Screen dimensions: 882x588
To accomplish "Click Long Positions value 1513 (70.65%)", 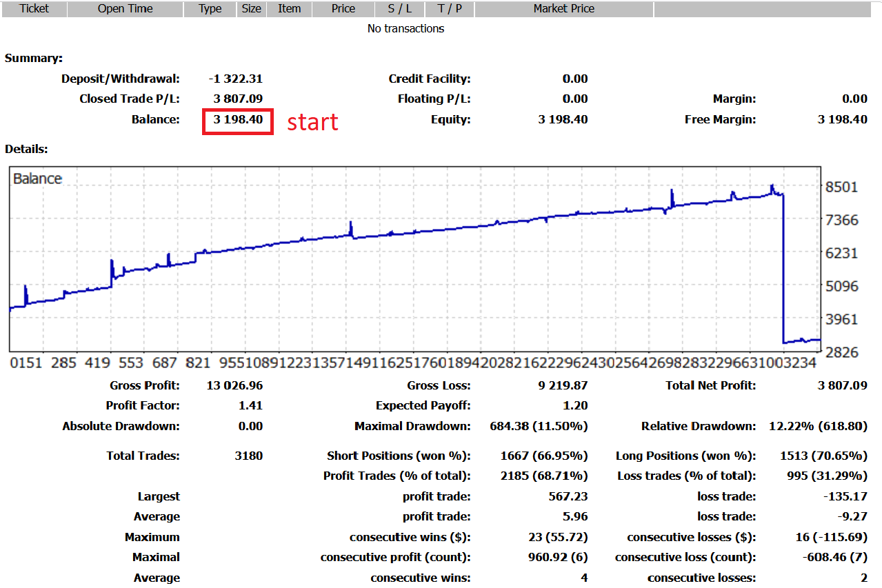I will [x=823, y=456].
